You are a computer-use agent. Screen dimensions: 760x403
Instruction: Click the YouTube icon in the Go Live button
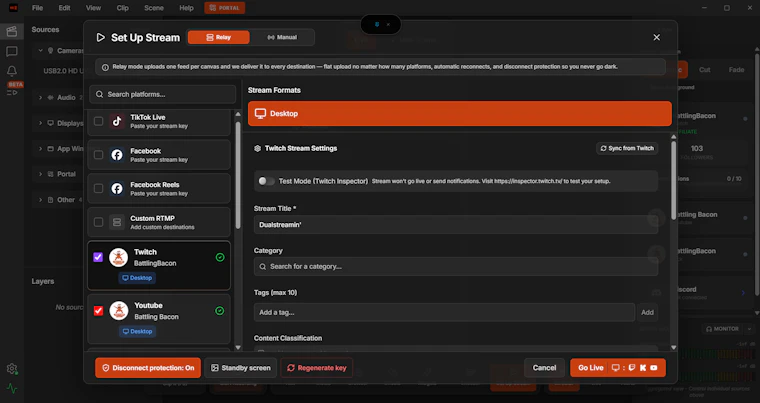pyautogui.click(x=654, y=368)
